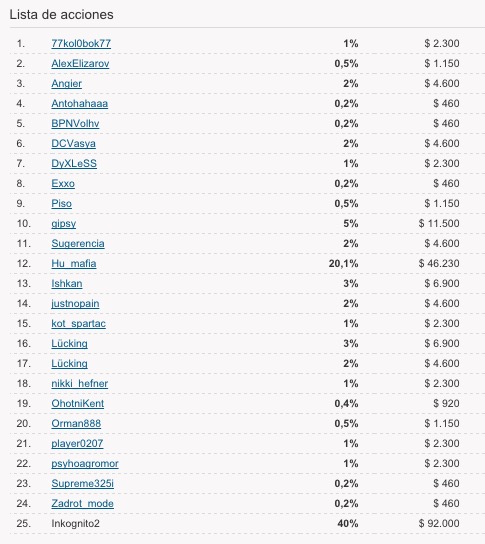This screenshot has width=485, height=544.
Task: Select the Antohahaaa link
Action: click(79, 103)
